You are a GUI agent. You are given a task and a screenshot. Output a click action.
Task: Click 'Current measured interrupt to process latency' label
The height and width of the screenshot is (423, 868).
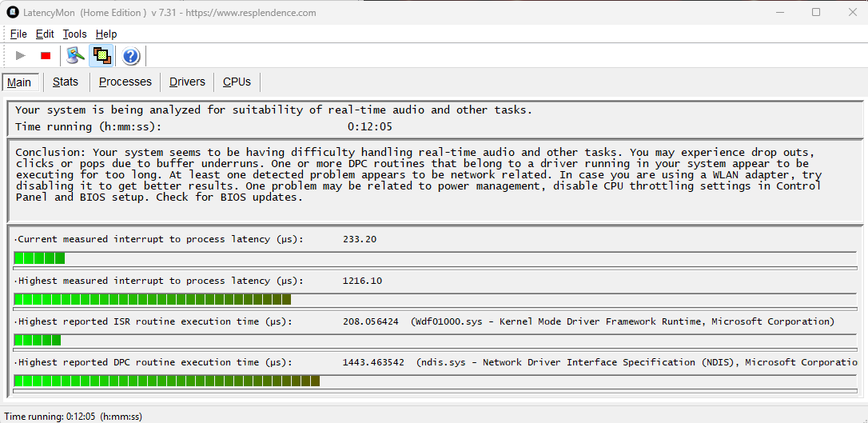tap(161, 239)
